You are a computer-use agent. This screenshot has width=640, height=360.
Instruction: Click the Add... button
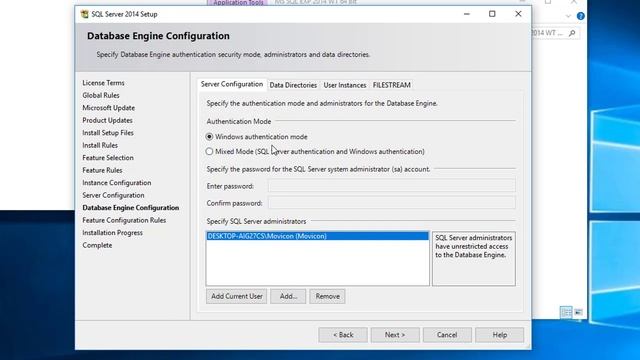click(288, 296)
